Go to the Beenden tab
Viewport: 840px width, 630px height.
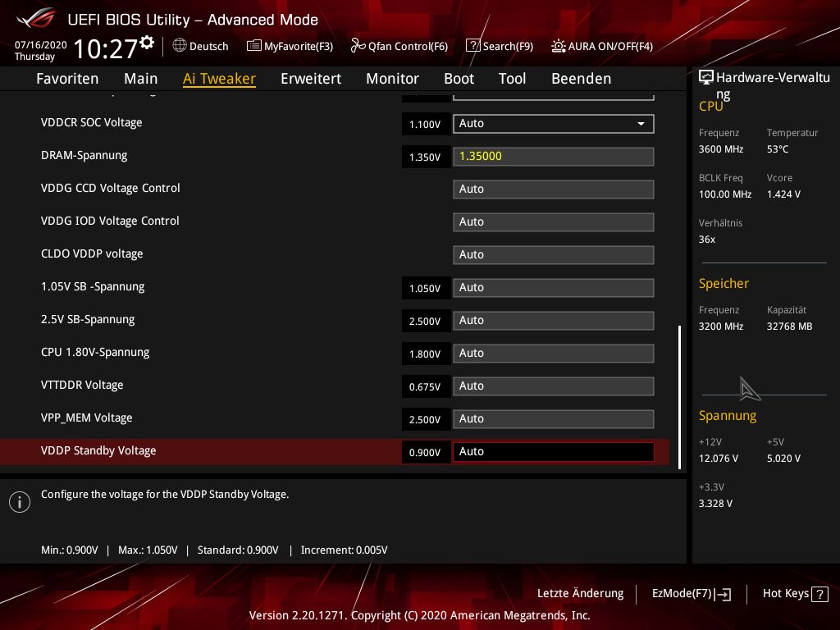pyautogui.click(x=582, y=79)
